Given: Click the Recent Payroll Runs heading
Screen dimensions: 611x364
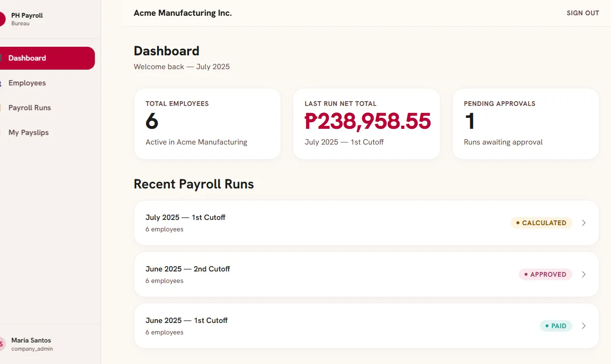Looking at the screenshot, I should click(194, 184).
